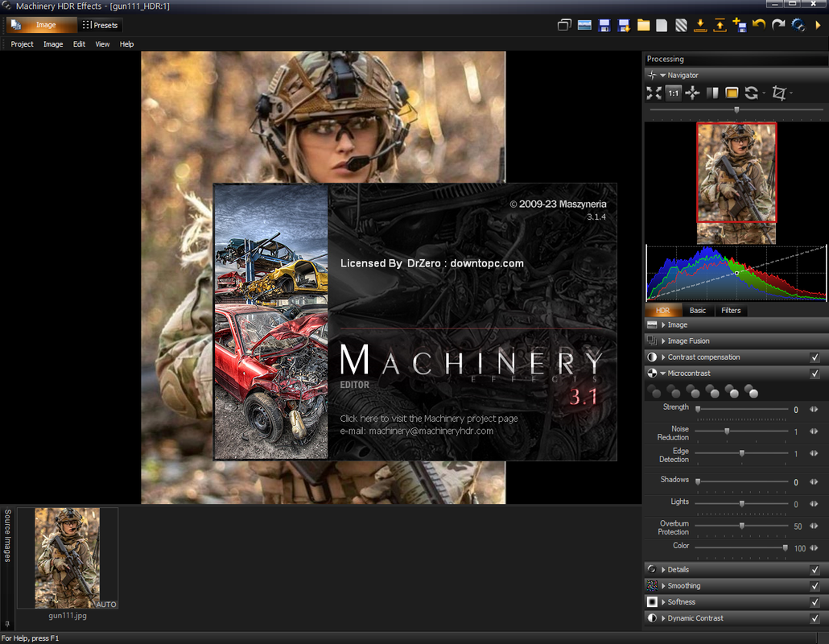Undo the last action

click(759, 25)
